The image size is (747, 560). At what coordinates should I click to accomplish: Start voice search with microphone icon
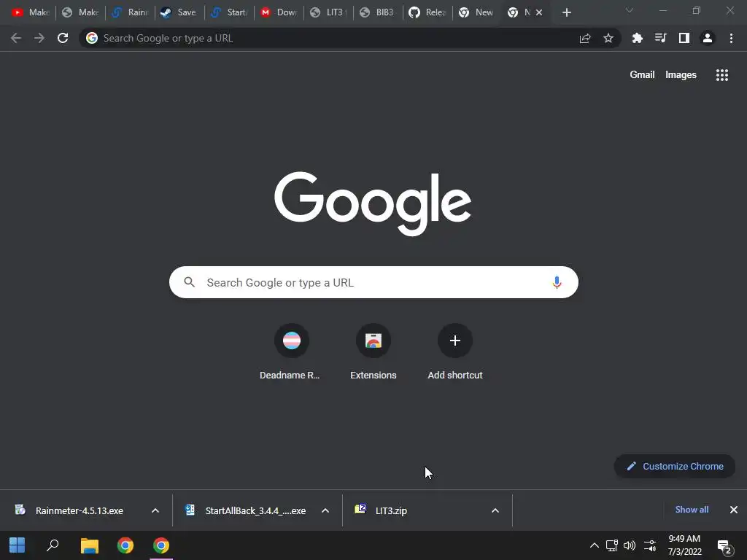point(557,282)
